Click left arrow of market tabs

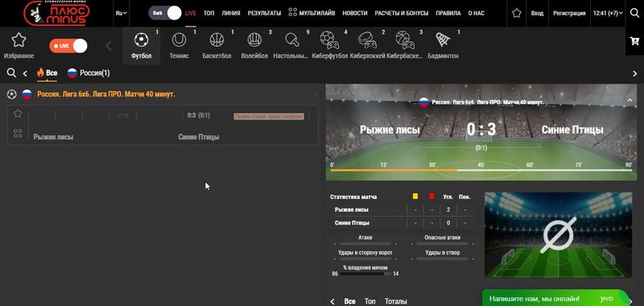(332, 301)
